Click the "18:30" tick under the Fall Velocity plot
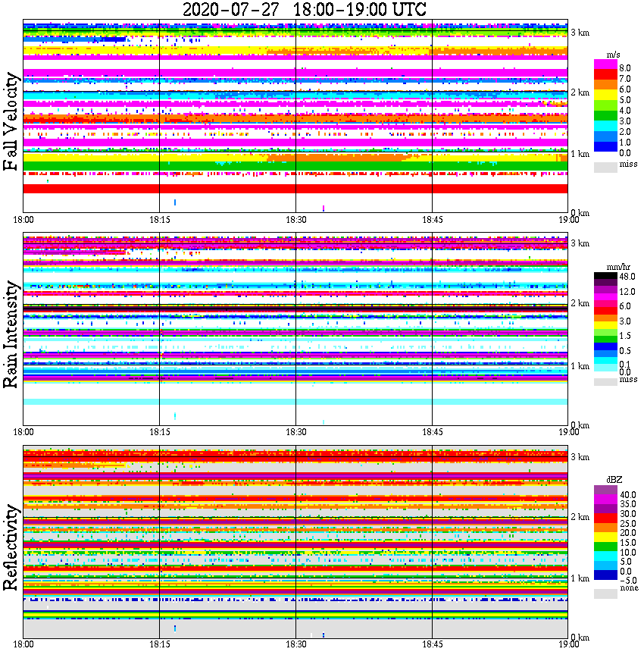Viewport: 644px width, 658px height. point(296,220)
